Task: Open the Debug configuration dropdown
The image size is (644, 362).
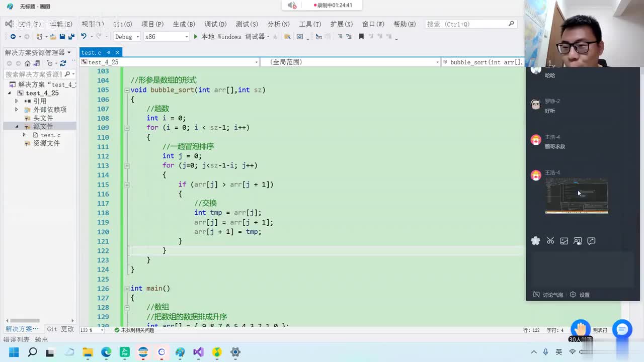Action: 127,37
